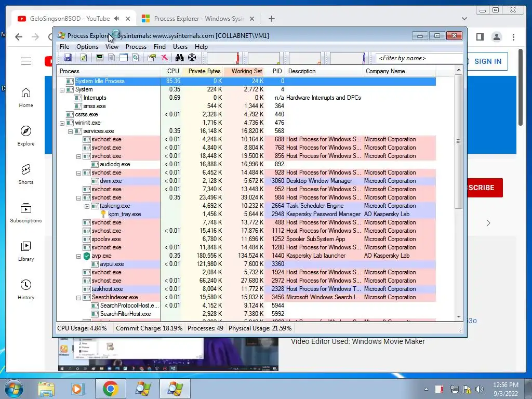Open YouTube Shorts in sidebar
The width and height of the screenshot is (532, 399).
coord(26,175)
